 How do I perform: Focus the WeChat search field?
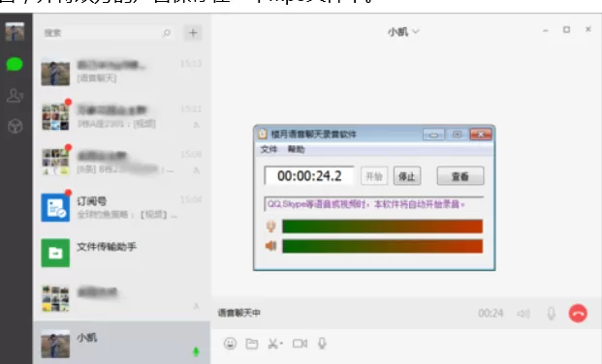tap(108, 33)
